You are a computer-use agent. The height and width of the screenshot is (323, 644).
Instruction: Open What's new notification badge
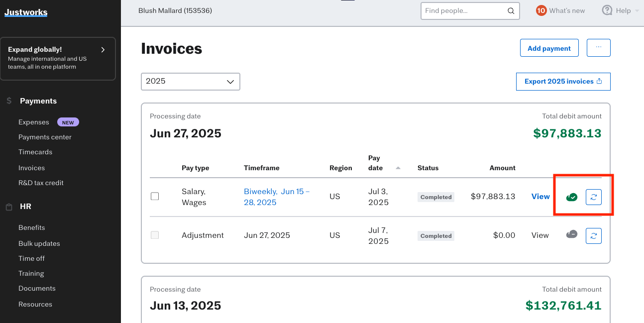click(541, 10)
